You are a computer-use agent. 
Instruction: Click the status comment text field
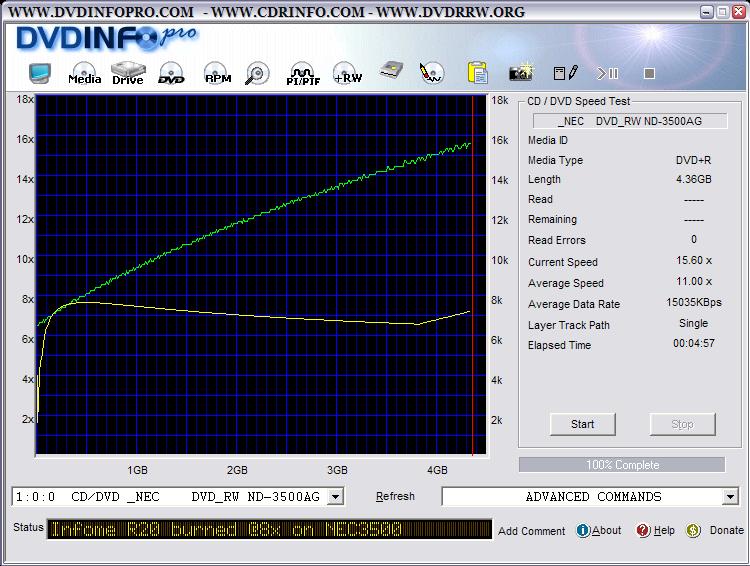(x=269, y=529)
